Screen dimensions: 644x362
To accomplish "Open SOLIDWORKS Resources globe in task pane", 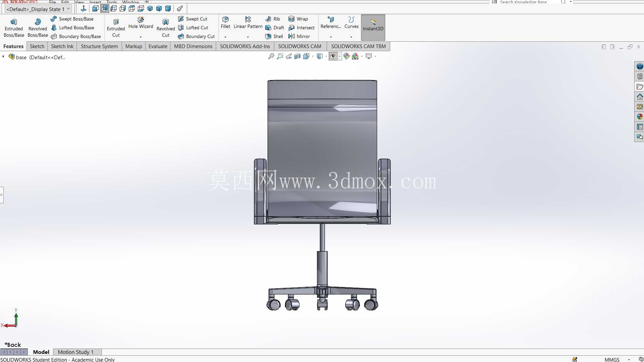I will pyautogui.click(x=640, y=66).
